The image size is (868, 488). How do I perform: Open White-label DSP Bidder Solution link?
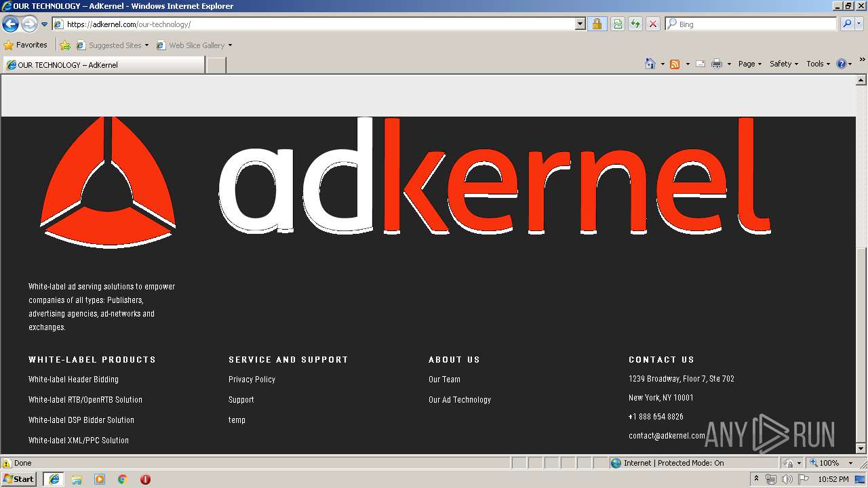tap(81, 420)
